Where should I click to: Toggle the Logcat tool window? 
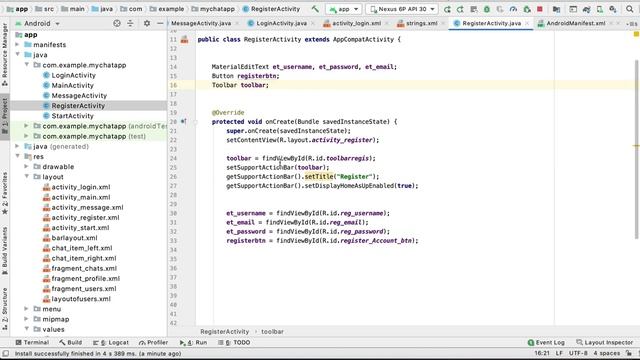point(111,342)
